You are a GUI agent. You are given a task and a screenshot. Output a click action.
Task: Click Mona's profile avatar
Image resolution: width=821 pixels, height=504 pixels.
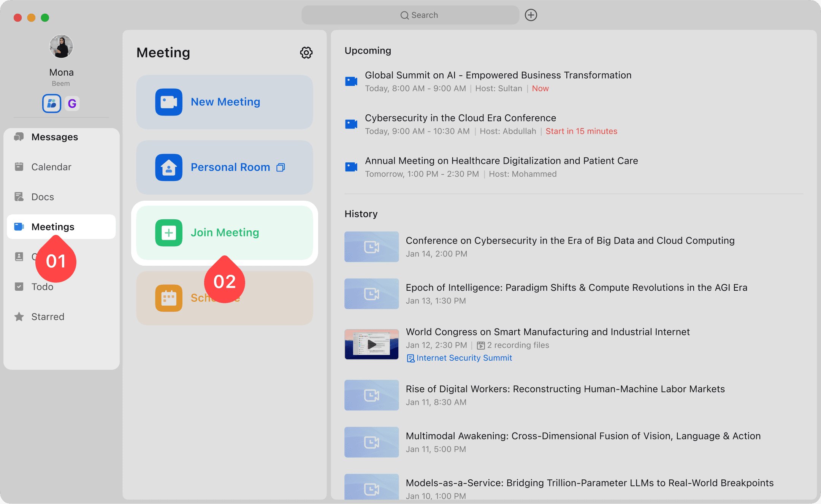pyautogui.click(x=61, y=46)
